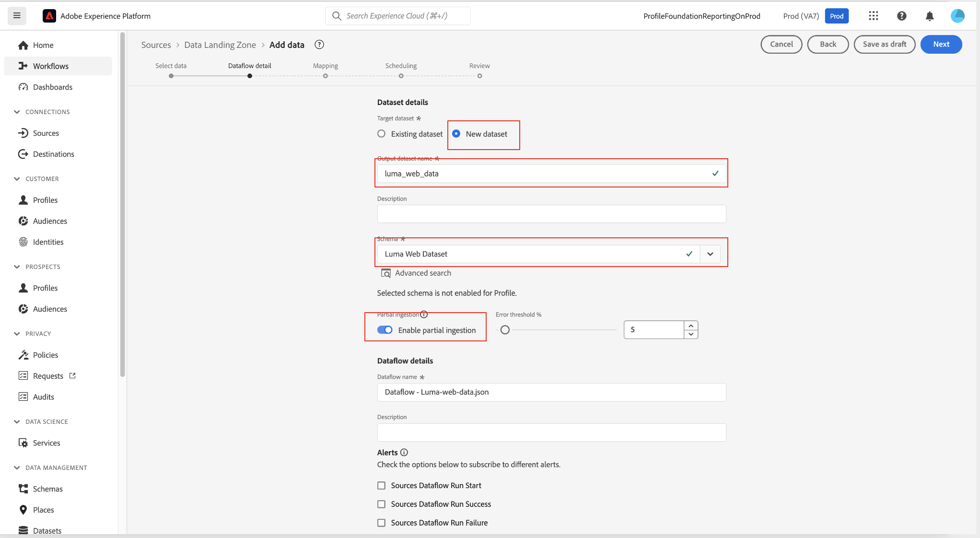Open the help question mark icon
The width and height of the screenshot is (980, 538).
[x=902, y=16]
